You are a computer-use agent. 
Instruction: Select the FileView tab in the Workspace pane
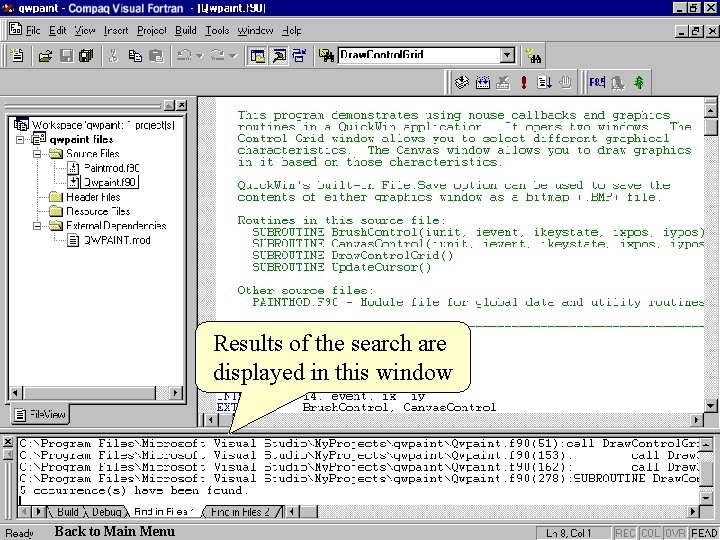40,415
